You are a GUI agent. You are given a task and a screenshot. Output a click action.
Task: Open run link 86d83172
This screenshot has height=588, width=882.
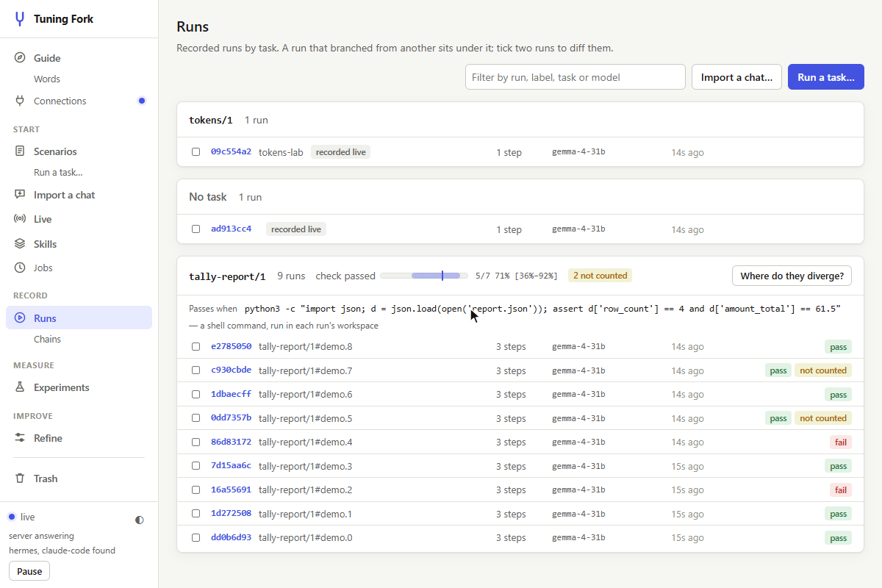coord(231,442)
